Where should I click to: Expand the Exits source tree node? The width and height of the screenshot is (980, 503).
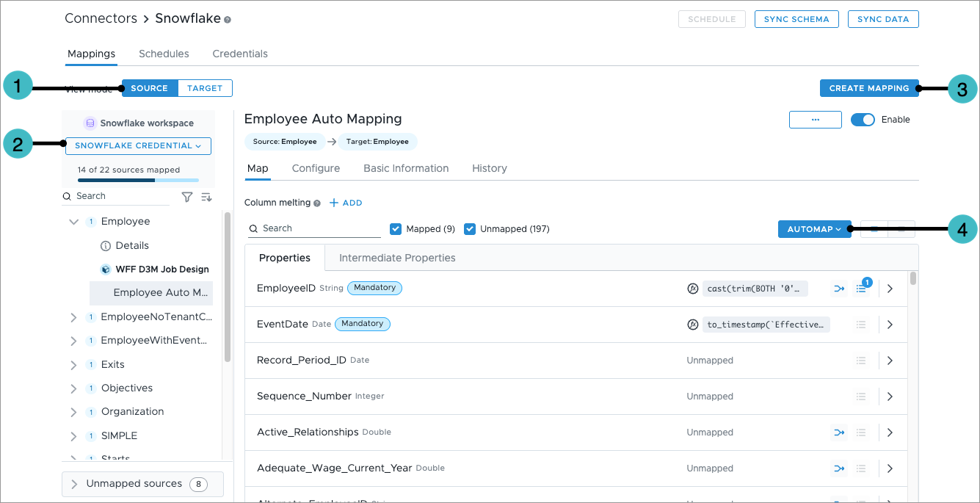tap(73, 365)
